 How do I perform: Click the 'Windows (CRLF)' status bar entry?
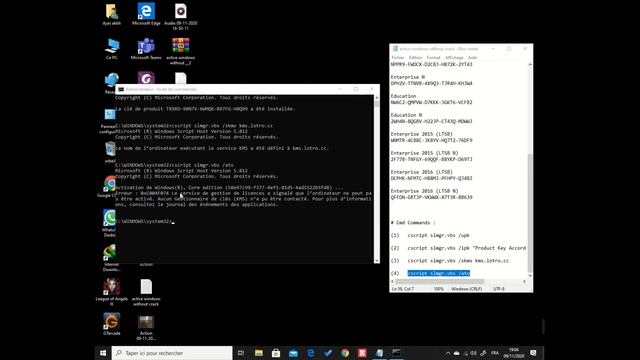point(466,289)
